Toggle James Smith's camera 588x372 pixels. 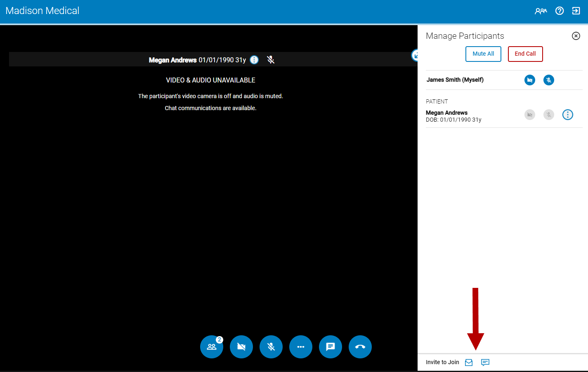[530, 80]
